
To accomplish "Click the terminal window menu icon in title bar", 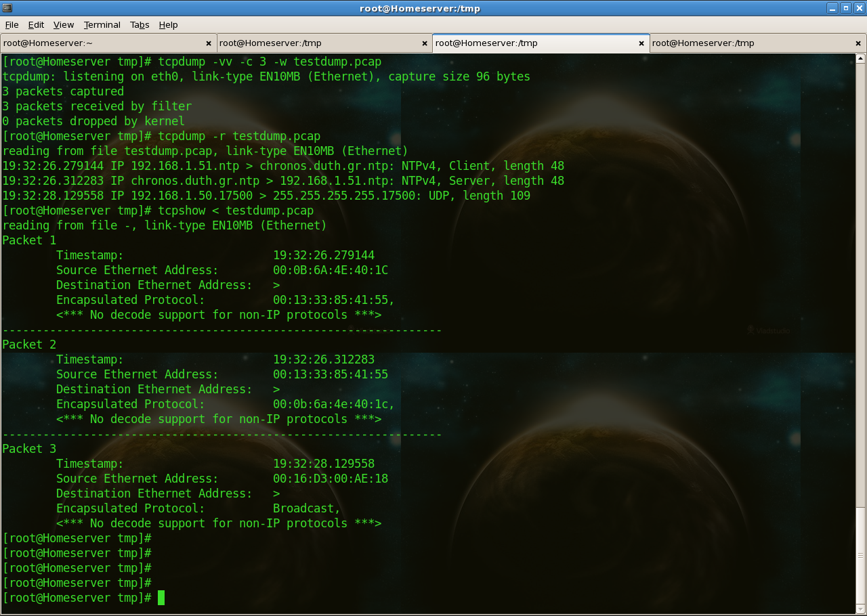I will click(x=7, y=8).
